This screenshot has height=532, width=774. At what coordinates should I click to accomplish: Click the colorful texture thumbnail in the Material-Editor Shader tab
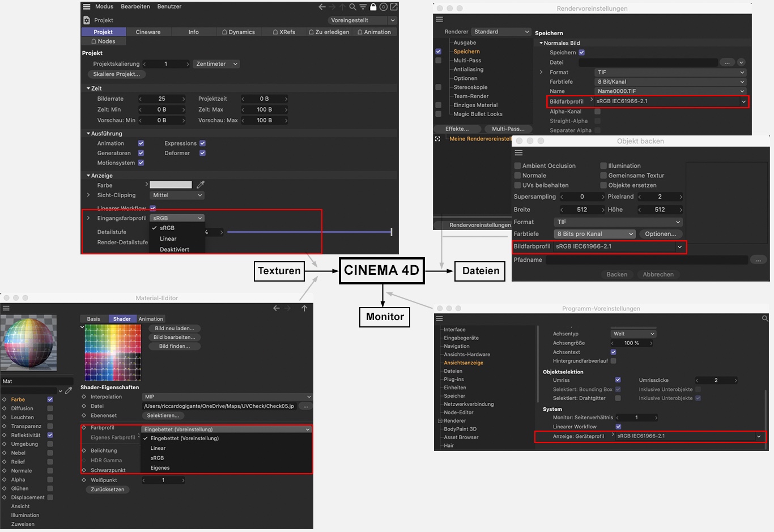pos(113,352)
